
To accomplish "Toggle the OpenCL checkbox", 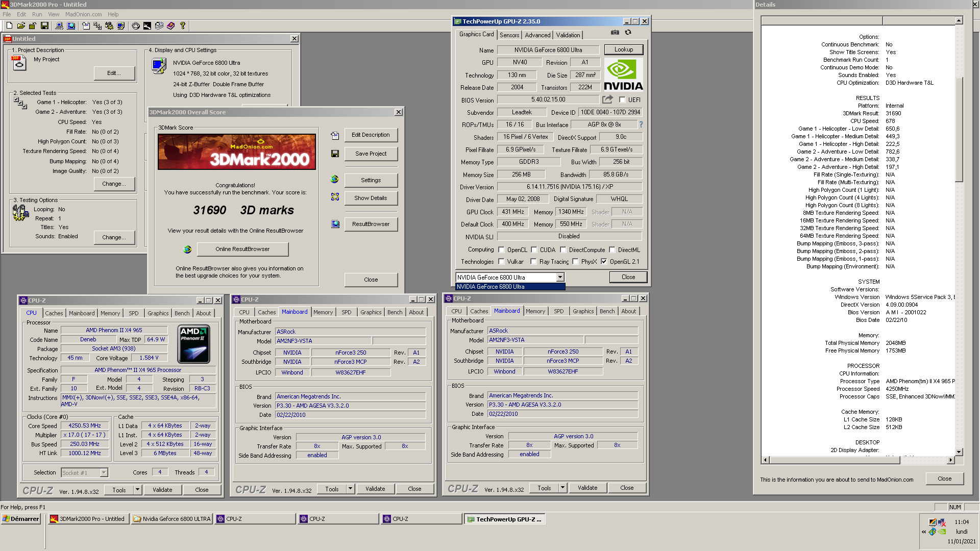I will 501,250.
